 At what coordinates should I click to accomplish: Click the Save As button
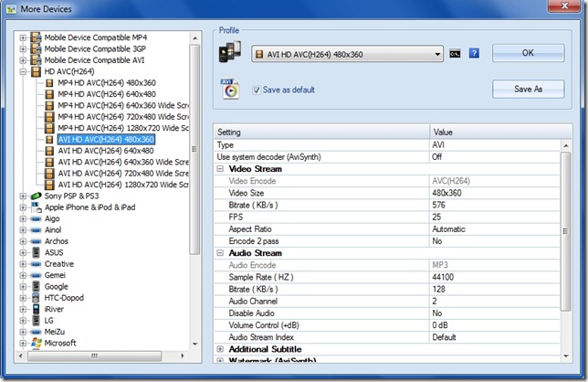(528, 89)
